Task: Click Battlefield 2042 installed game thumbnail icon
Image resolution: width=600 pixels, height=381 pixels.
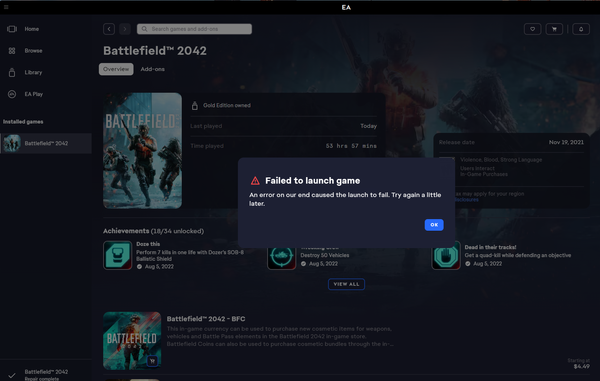Action: pyautogui.click(x=12, y=143)
